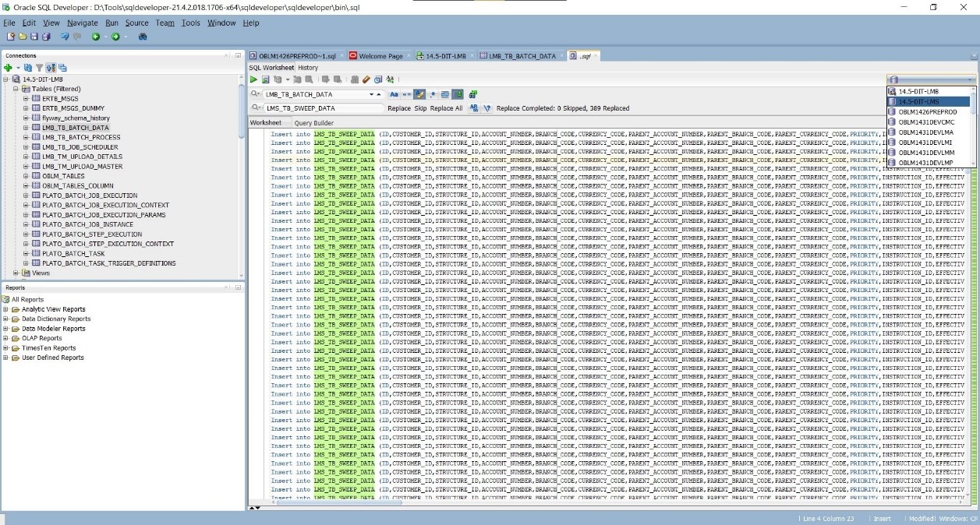Open the History tab beside SQL Worksheet
The image size is (980, 525).
pyautogui.click(x=308, y=68)
